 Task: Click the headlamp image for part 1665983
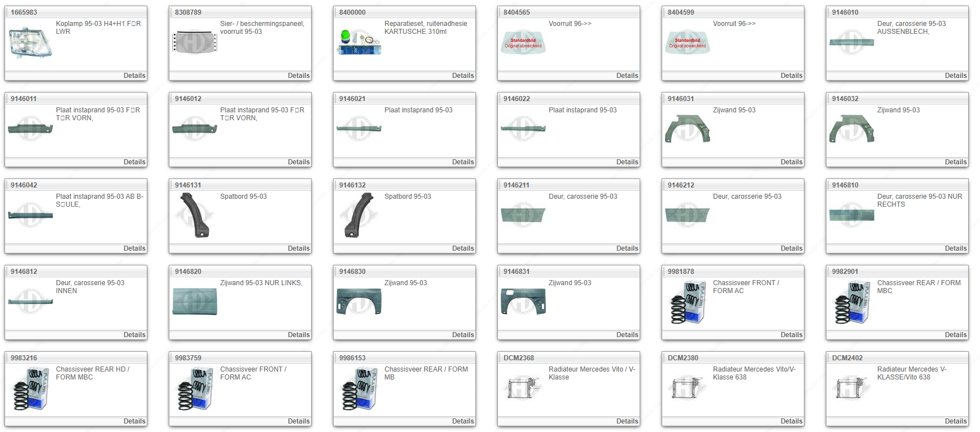click(x=30, y=42)
